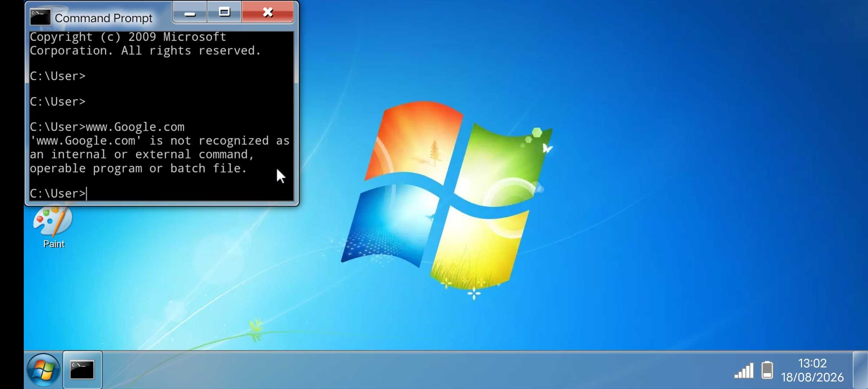Click 'operable program or batch file.' line
Screen dimensions: 868x389
point(138,168)
